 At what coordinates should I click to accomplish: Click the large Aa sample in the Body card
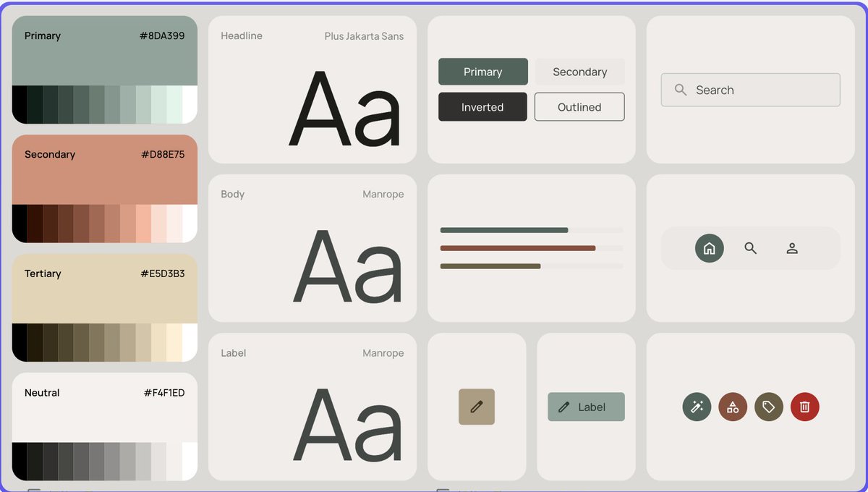(x=348, y=266)
